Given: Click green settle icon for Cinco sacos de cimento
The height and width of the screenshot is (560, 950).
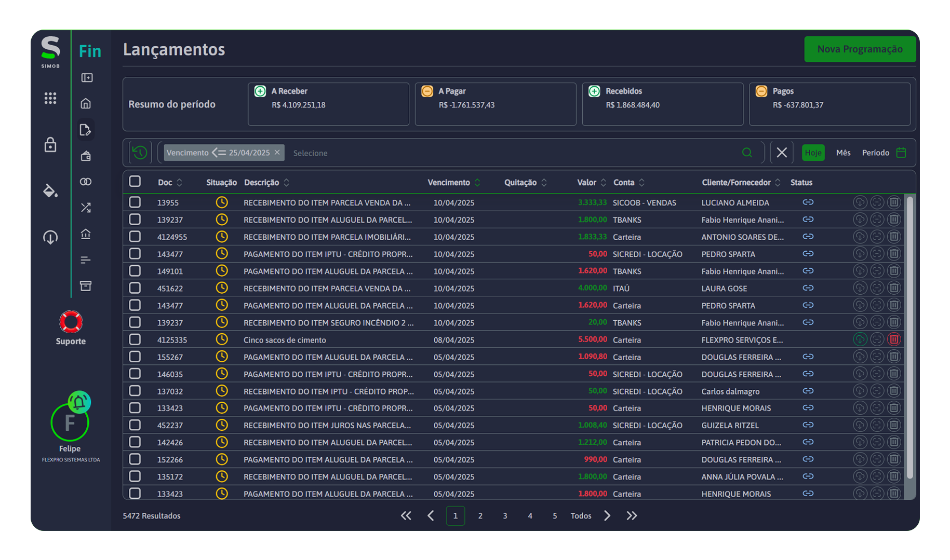Looking at the screenshot, I should click(x=860, y=339).
